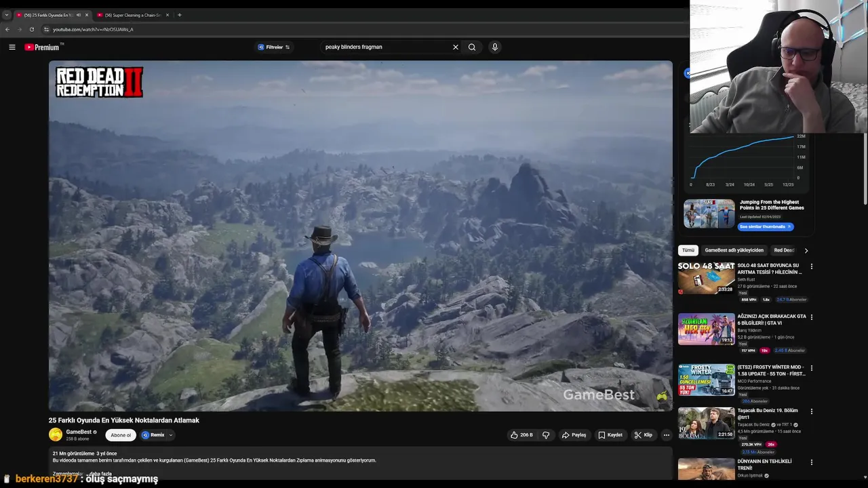Image resolution: width=868 pixels, height=488 pixels.
Task: Click the youtube.com address bar URL
Action: [x=93, y=29]
